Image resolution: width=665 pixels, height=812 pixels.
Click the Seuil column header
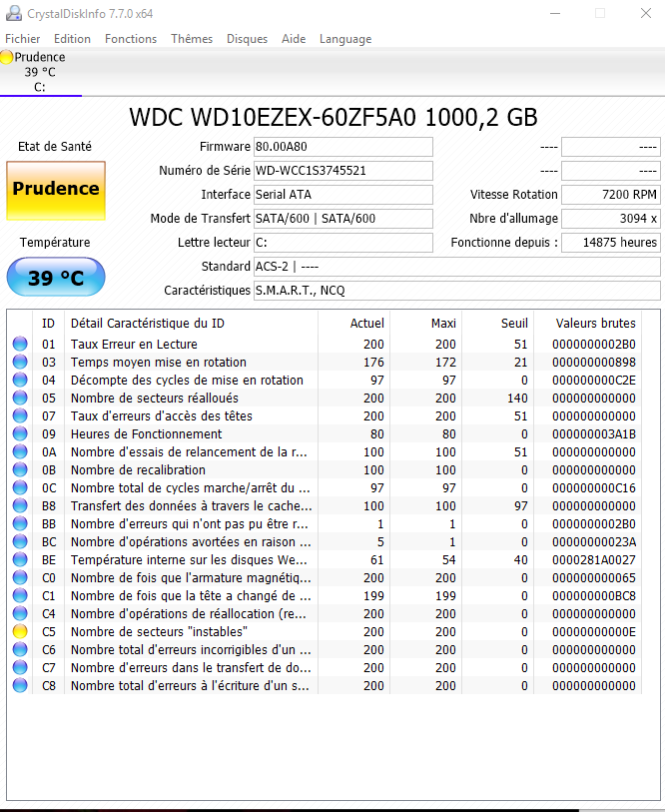click(497, 324)
